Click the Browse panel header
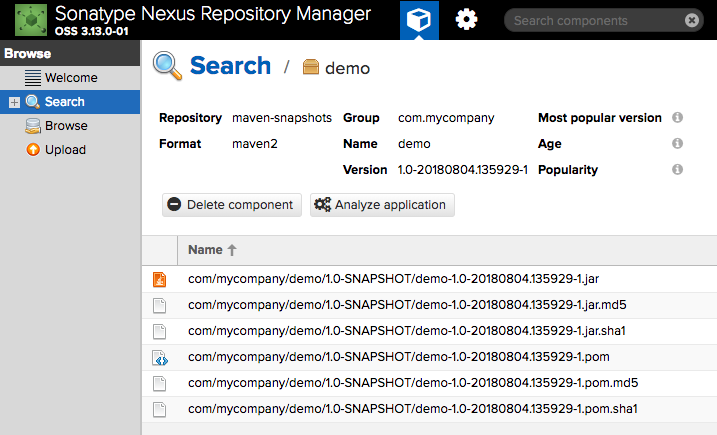Viewport: 717px width, 435px height. point(70,53)
